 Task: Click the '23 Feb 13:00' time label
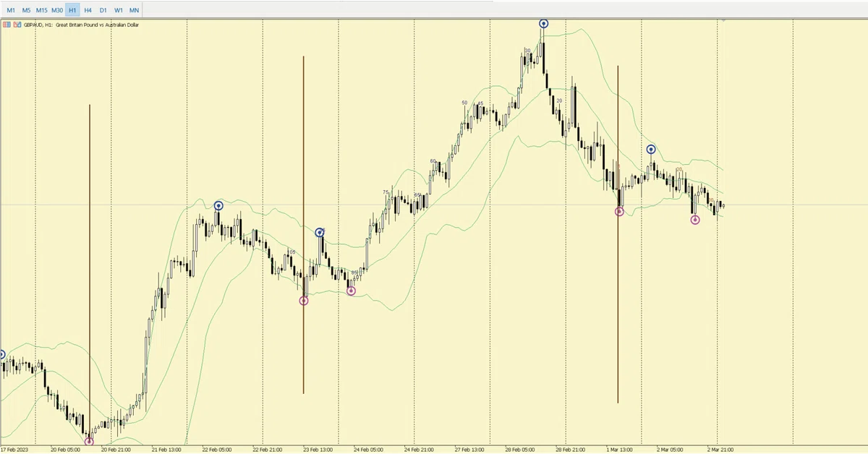[318, 449]
